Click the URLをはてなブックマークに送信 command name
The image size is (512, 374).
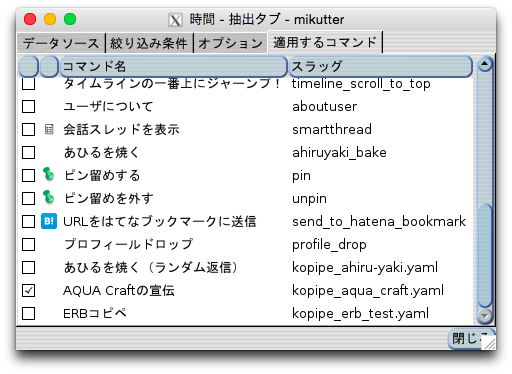[160, 222]
